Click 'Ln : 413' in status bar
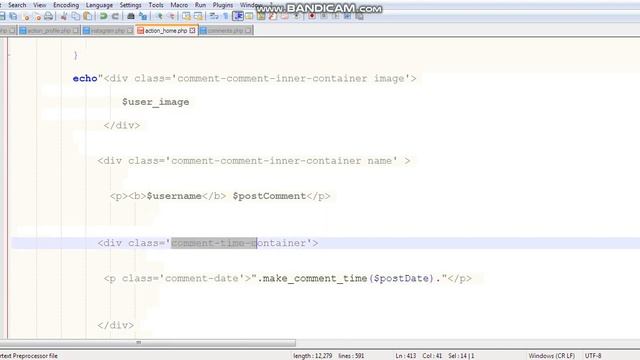 [x=406, y=356]
